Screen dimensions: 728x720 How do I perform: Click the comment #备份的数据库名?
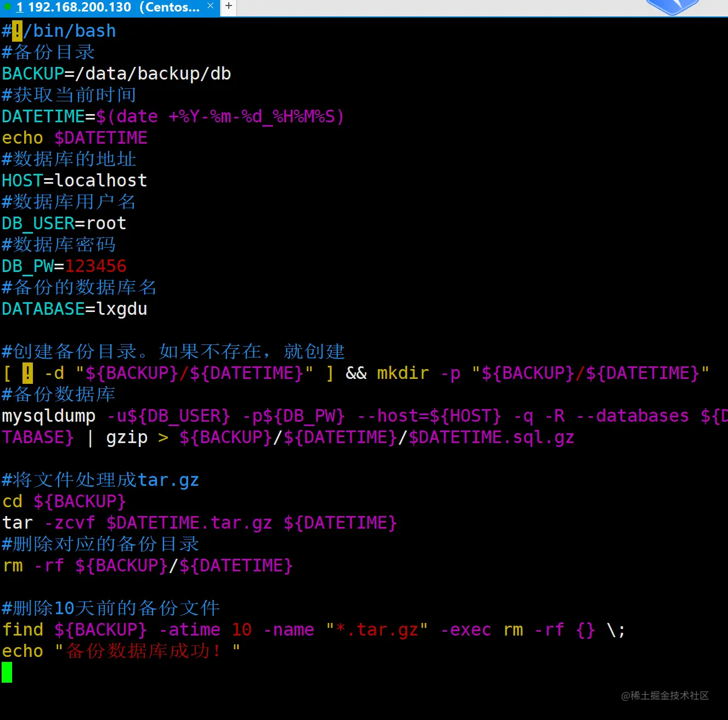pyautogui.click(x=79, y=287)
